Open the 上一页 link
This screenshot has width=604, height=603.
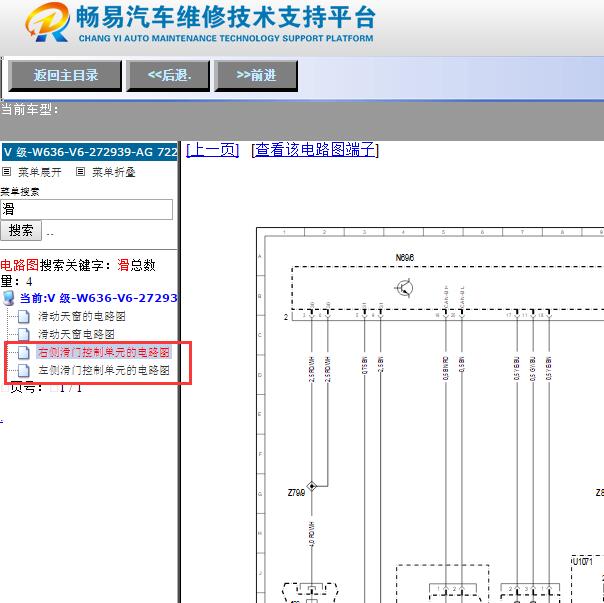213,149
